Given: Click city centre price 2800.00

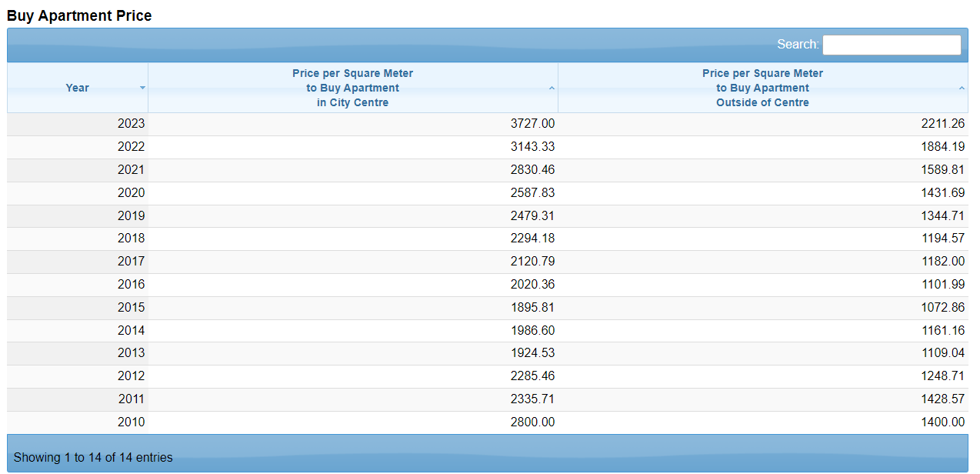Looking at the screenshot, I should [x=532, y=422].
